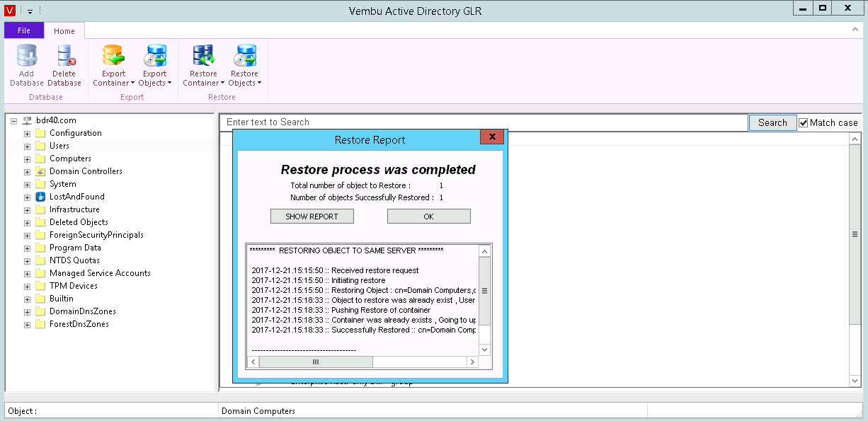Click the log horizontal scrollbar thumb
Image resolution: width=868 pixels, height=421 pixels.
(x=316, y=362)
